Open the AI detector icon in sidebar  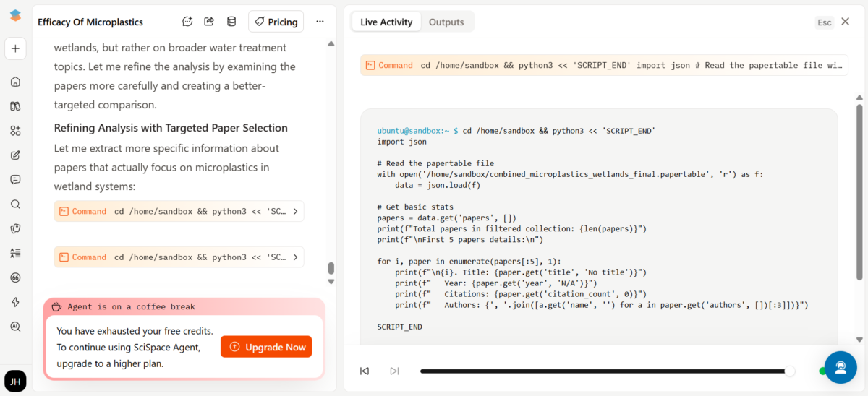15,327
